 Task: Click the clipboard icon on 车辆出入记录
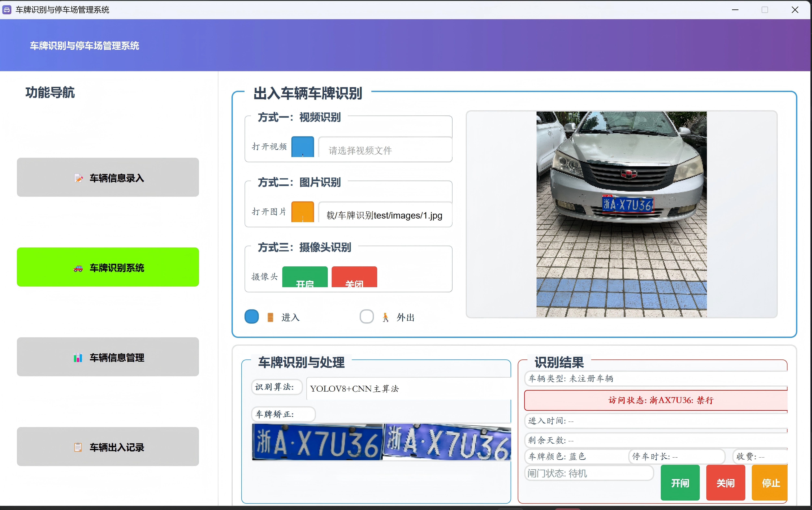pos(78,447)
